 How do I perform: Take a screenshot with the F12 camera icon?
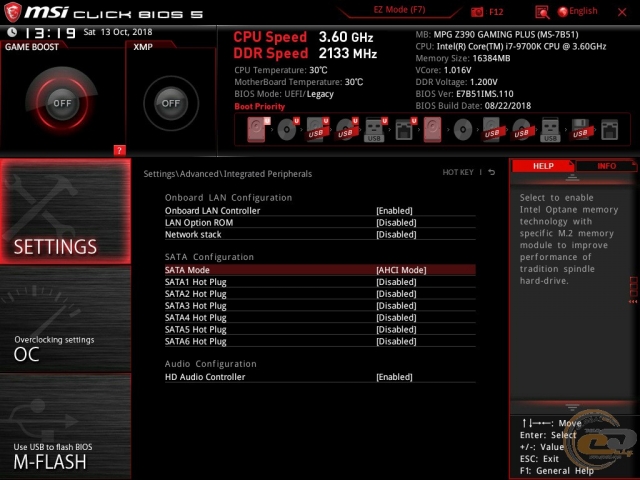pyautogui.click(x=477, y=12)
